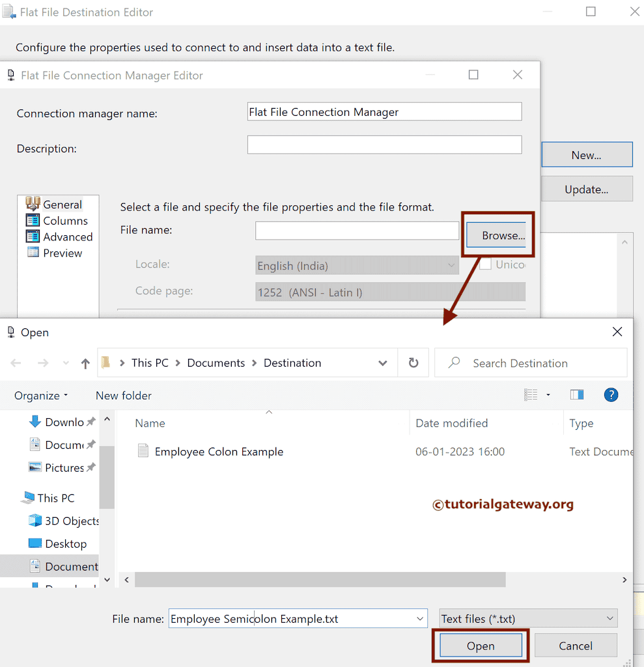Click the change view icon
The image size is (644, 667).
[x=531, y=395]
